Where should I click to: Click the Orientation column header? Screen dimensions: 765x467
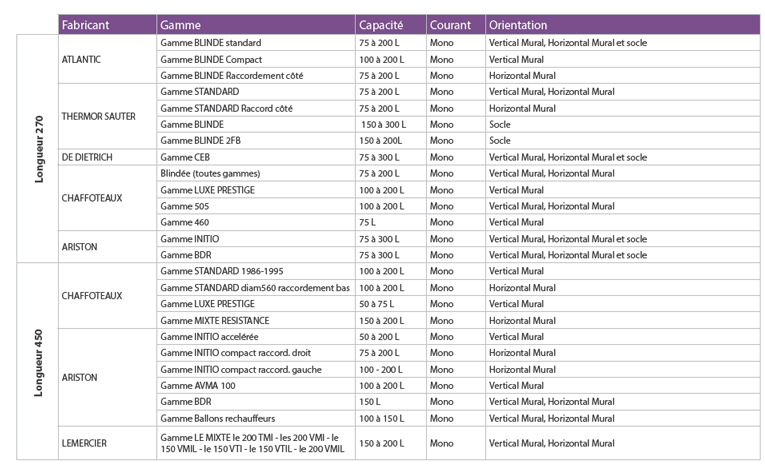pos(623,25)
